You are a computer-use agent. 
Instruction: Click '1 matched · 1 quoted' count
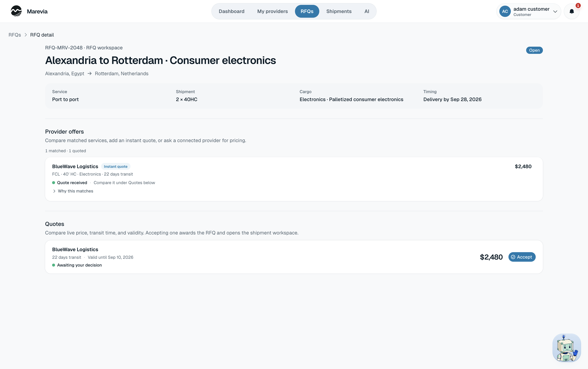[65, 151]
